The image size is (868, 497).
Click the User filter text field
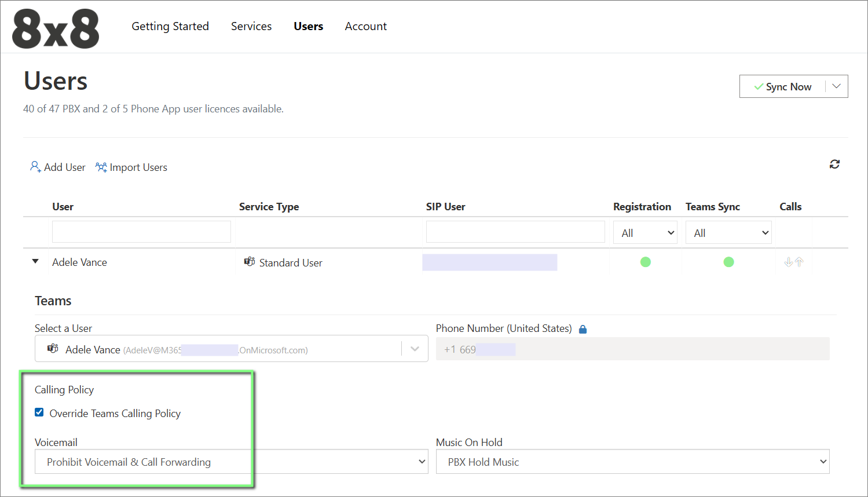point(141,232)
